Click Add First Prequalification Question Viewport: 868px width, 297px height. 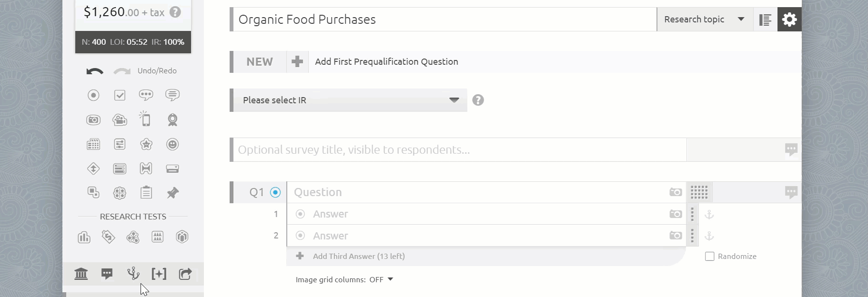tap(386, 62)
